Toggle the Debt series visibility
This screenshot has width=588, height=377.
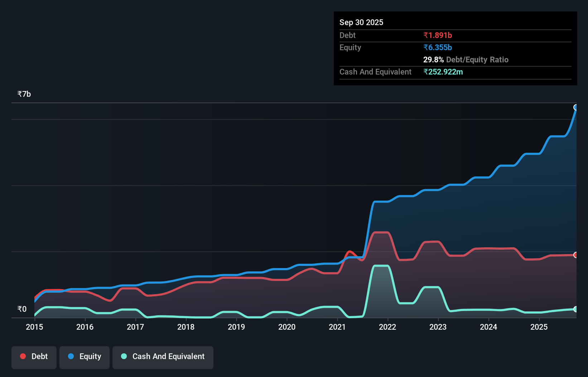(34, 357)
